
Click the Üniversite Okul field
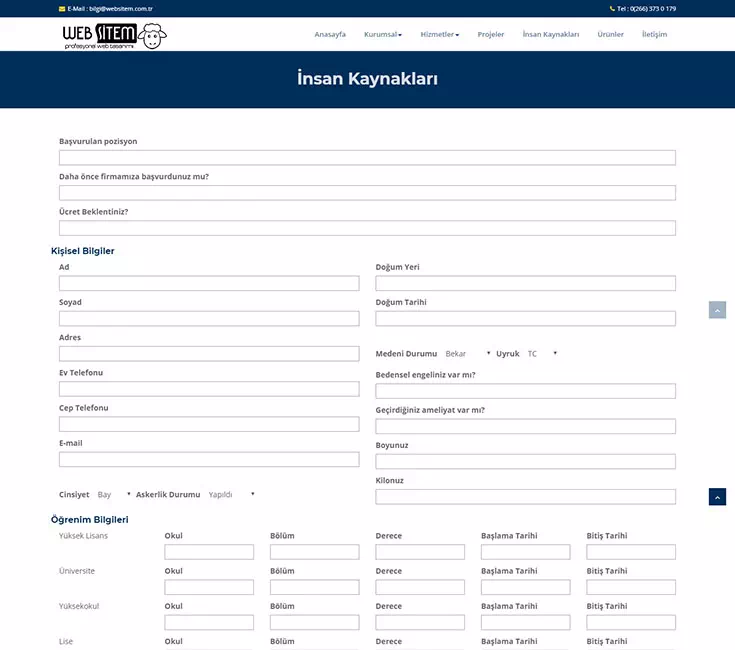tap(209, 587)
